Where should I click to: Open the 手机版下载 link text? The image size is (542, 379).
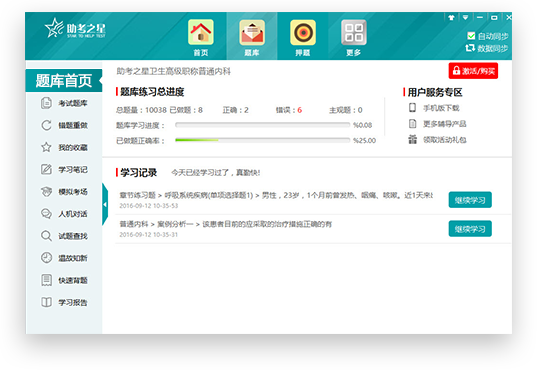441,108
